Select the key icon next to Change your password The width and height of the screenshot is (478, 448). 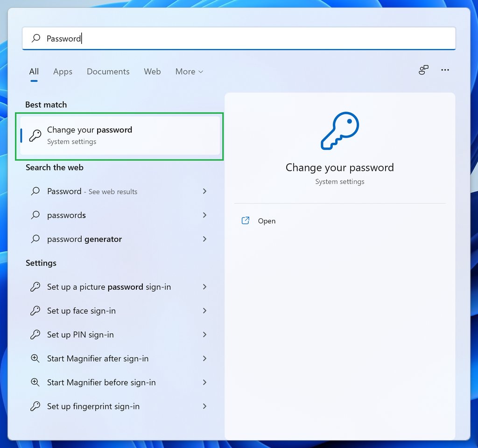(35, 135)
